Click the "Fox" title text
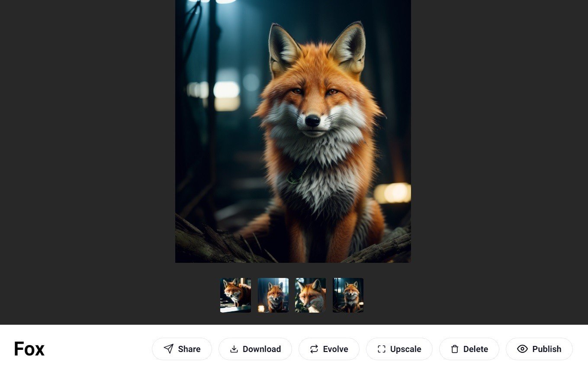The height and width of the screenshot is (365, 588). 29,349
